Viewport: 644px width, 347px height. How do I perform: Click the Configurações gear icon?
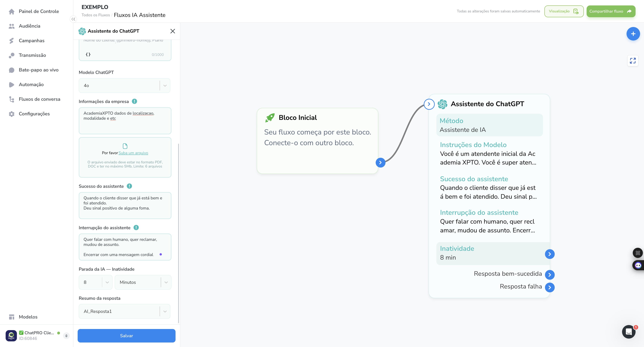tap(11, 114)
